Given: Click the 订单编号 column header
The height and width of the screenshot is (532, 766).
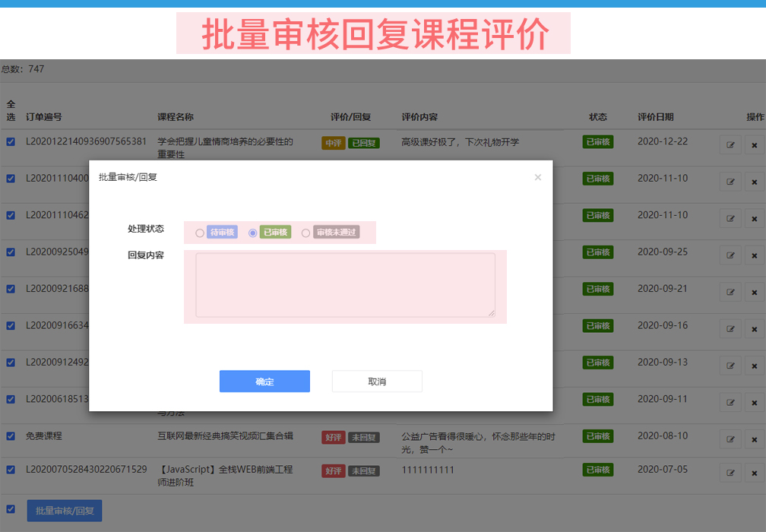Looking at the screenshot, I should pos(44,117).
